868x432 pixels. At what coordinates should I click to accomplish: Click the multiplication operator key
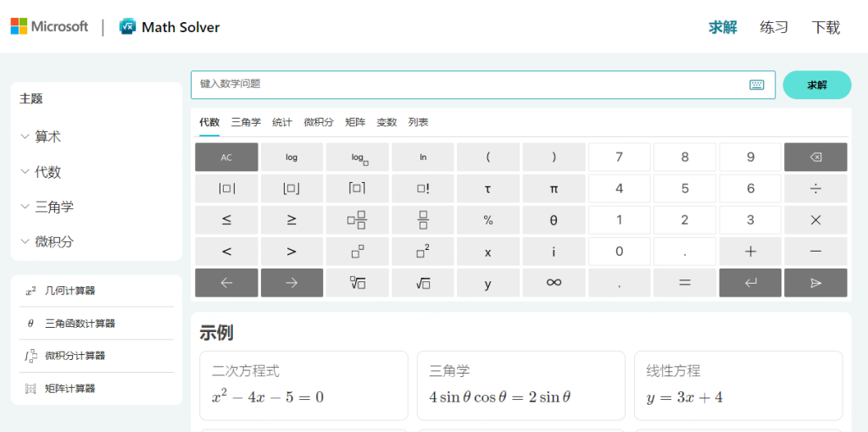point(815,220)
